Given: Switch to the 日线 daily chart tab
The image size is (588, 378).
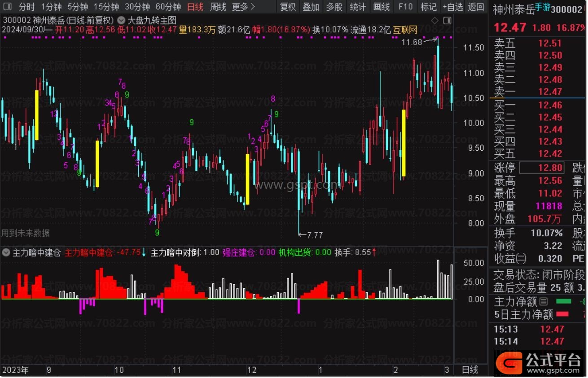Looking at the screenshot, I should pyautogui.click(x=195, y=7).
